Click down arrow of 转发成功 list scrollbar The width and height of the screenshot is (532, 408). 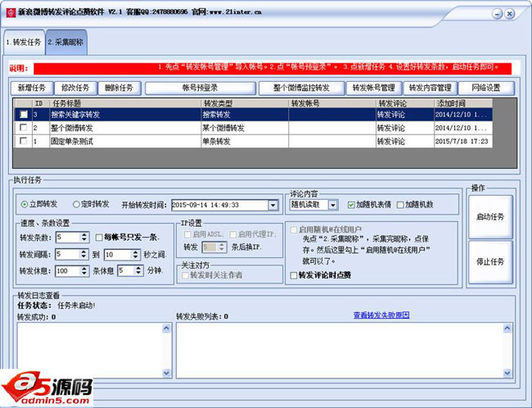click(x=166, y=373)
